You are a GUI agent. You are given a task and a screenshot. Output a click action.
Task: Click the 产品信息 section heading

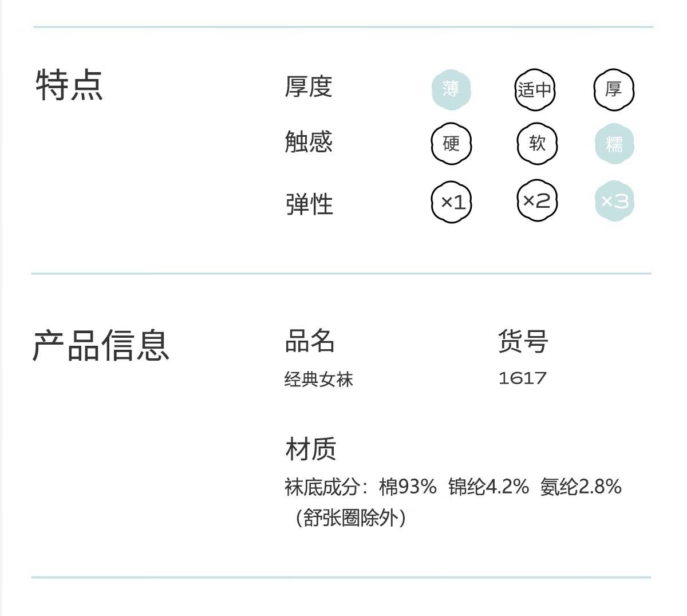(x=101, y=346)
